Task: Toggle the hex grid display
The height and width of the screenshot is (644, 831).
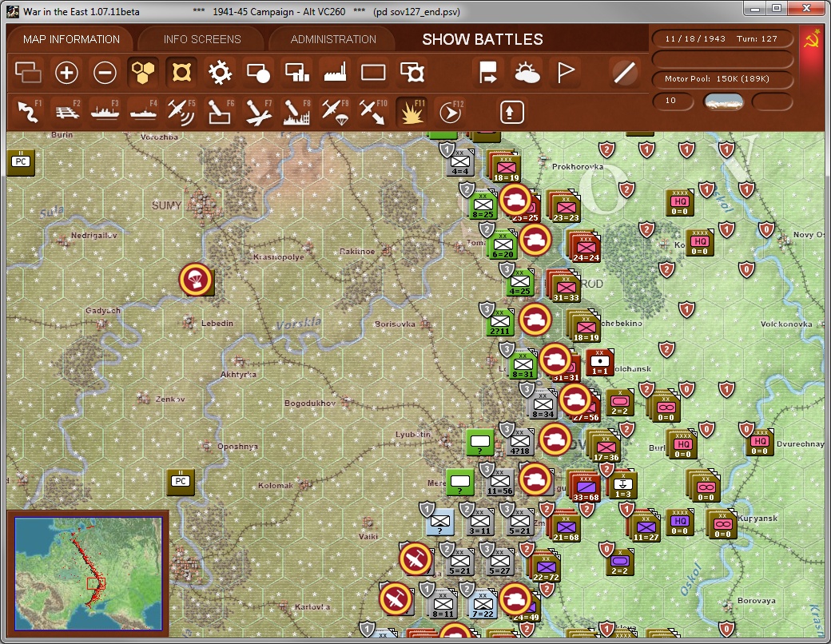Action: [143, 72]
